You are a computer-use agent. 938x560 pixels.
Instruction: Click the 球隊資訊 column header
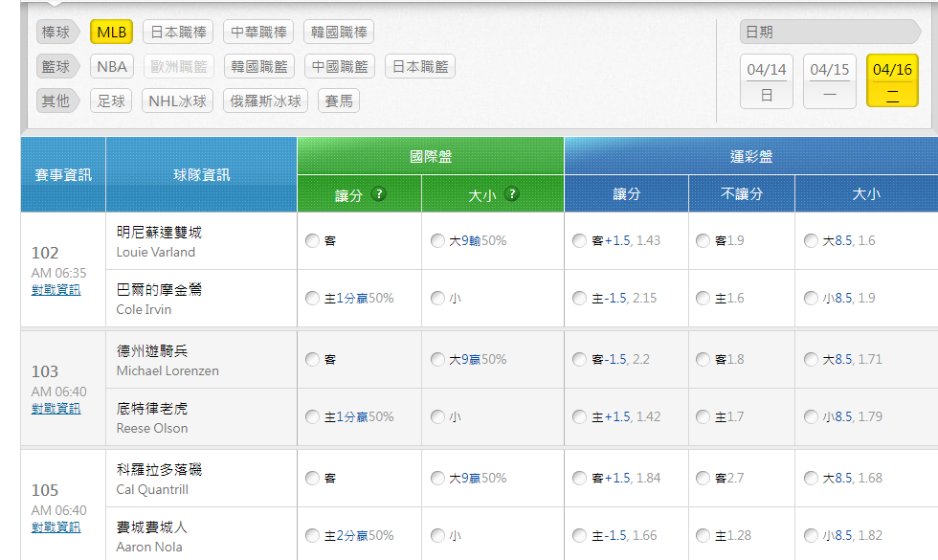202,174
